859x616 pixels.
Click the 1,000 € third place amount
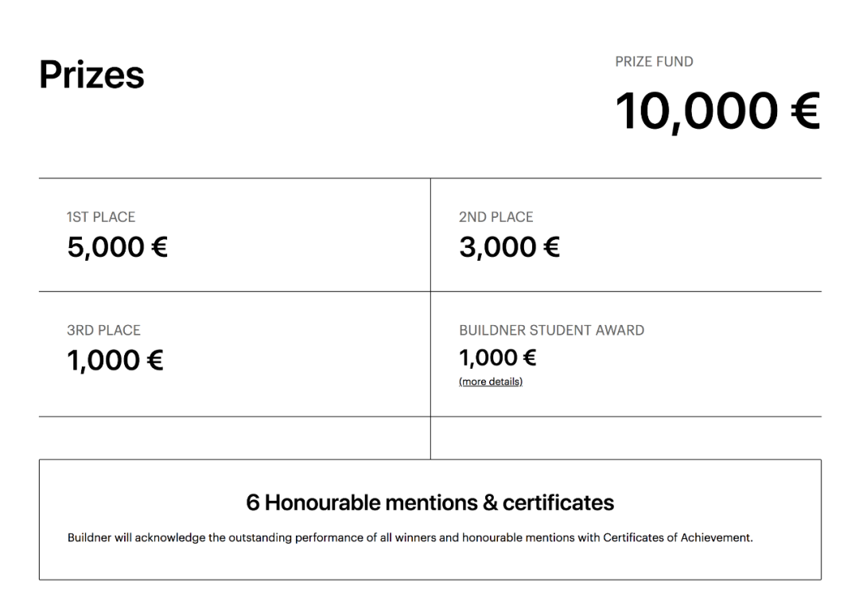[x=115, y=361]
